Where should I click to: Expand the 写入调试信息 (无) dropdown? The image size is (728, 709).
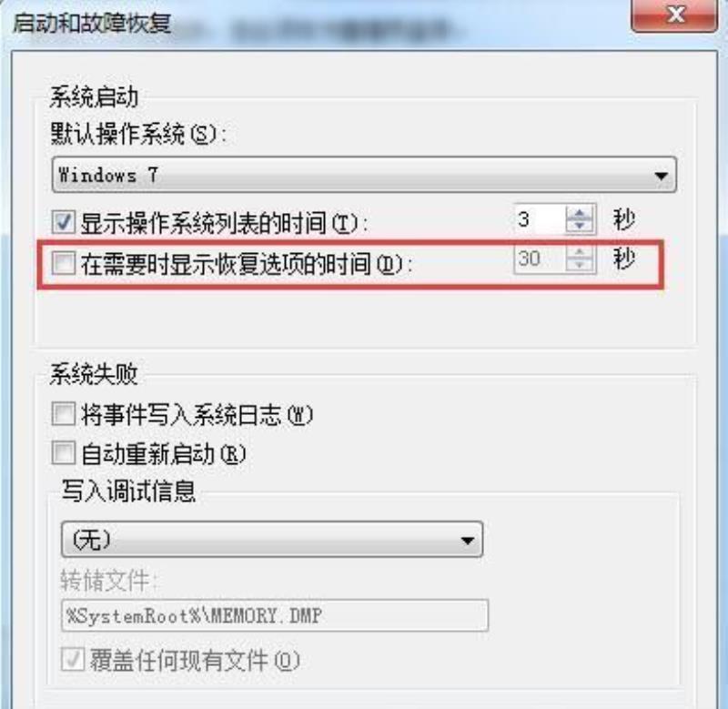(272, 540)
